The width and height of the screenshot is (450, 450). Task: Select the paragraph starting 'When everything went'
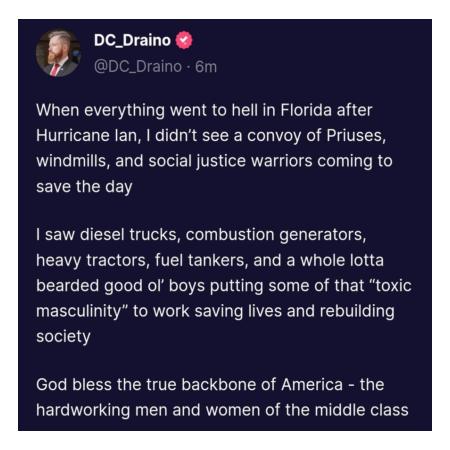click(214, 148)
